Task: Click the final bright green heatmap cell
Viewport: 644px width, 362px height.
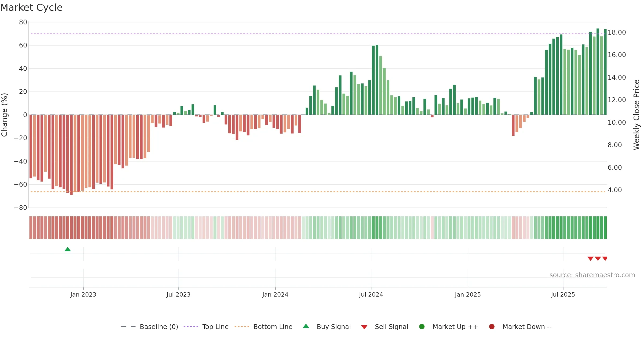Action: [x=605, y=228]
